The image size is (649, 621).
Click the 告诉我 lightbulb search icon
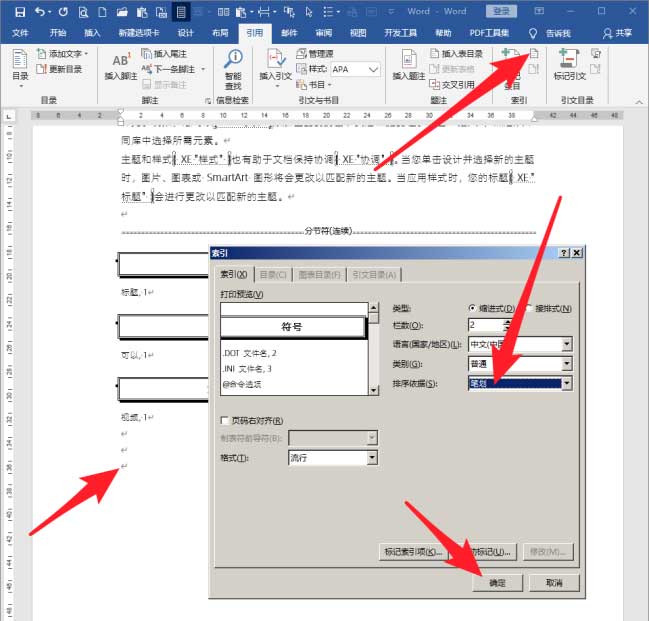pyautogui.click(x=533, y=33)
